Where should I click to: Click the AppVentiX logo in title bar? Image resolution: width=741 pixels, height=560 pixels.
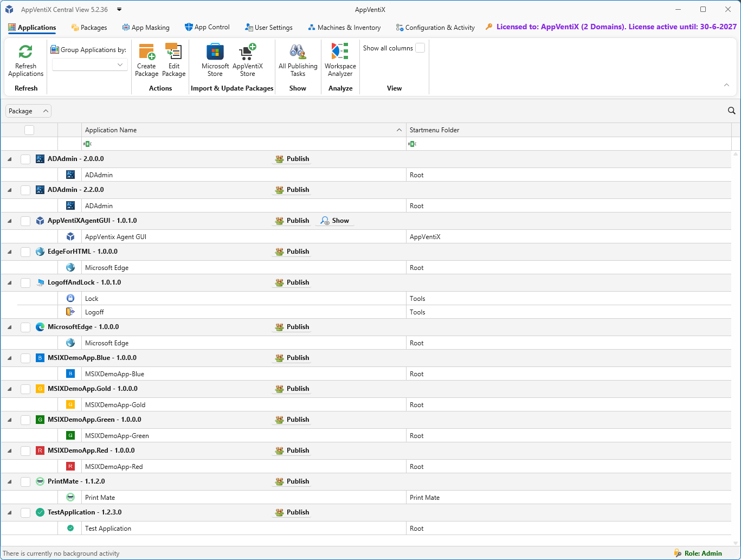coord(9,10)
